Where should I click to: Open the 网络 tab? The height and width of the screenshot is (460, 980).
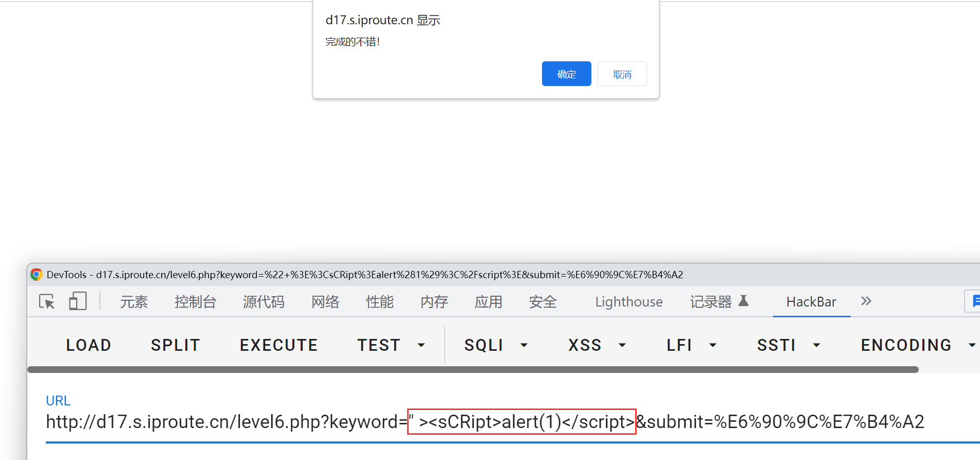point(325,302)
